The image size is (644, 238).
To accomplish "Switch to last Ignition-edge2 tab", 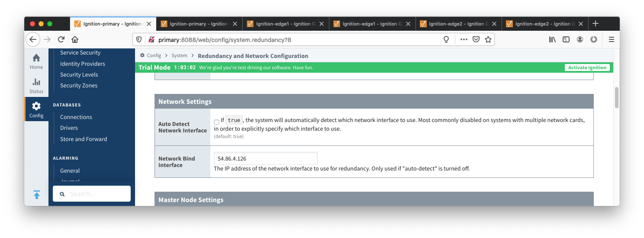I will [x=545, y=24].
